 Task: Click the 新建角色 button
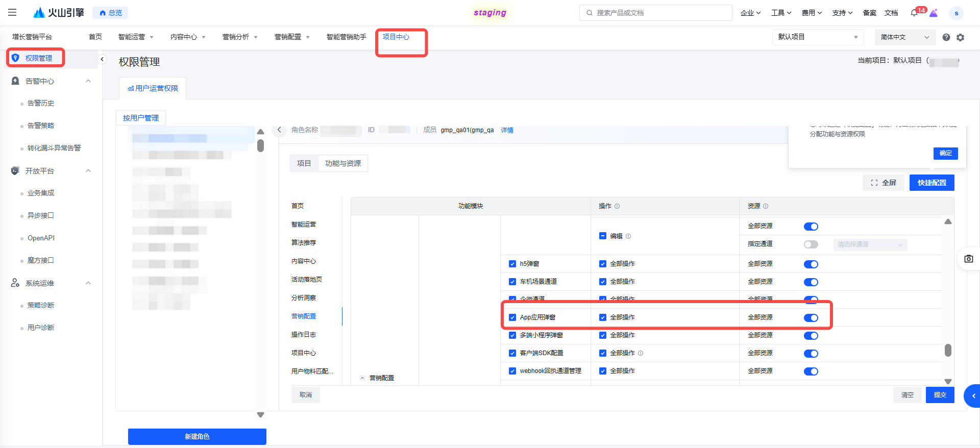click(x=197, y=436)
